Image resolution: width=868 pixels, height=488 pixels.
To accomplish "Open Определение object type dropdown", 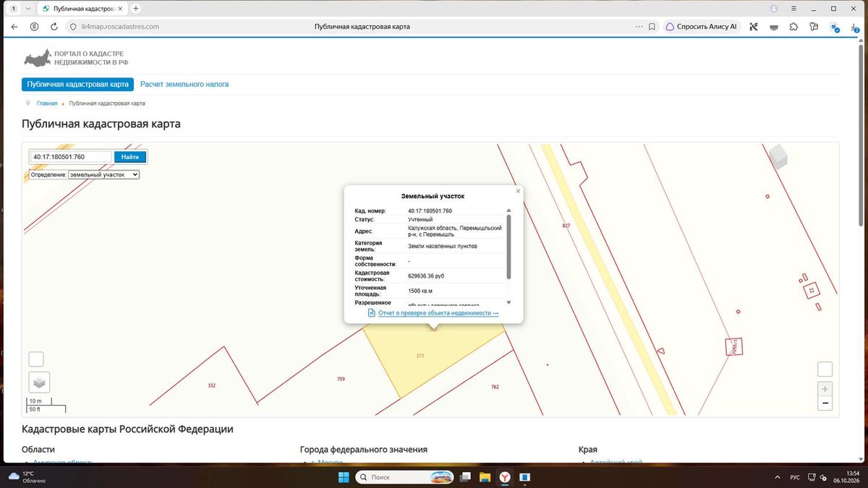I will point(103,174).
